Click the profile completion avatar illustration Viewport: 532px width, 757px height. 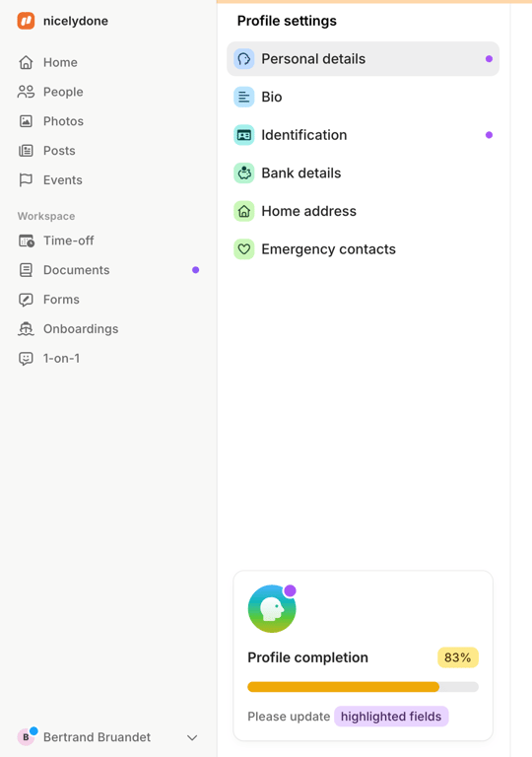(x=272, y=609)
